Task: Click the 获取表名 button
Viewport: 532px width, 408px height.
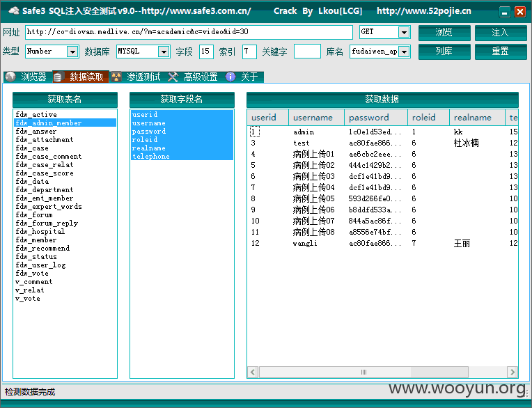Action: click(65, 100)
